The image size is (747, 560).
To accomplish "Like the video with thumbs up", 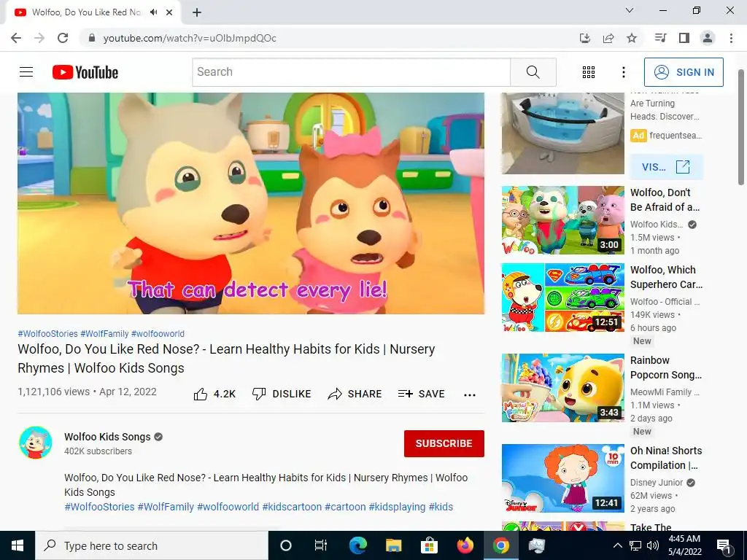I will [215, 394].
